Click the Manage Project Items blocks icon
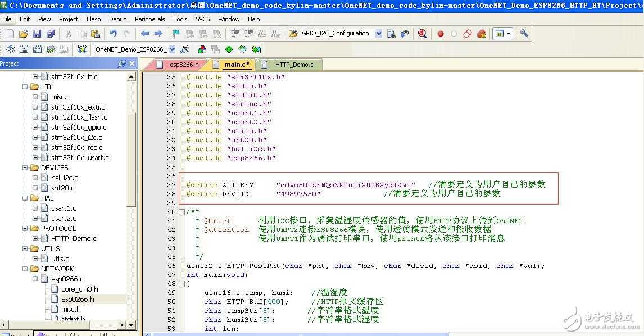The width and height of the screenshot is (644, 336). (202, 49)
